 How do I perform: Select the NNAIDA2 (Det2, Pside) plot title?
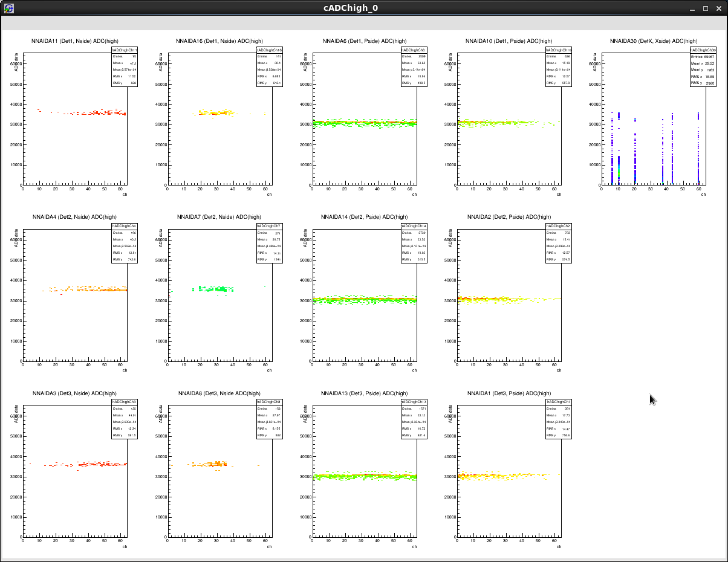tap(509, 217)
